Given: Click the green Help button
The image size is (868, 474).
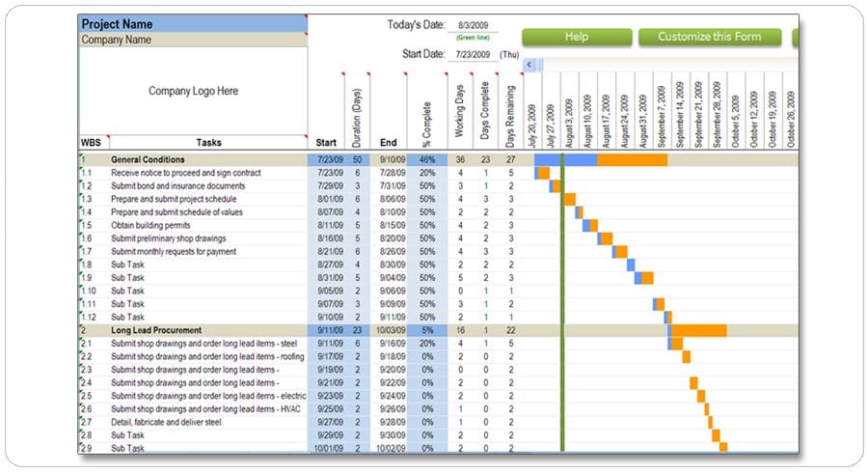Looking at the screenshot, I should pos(577,37).
